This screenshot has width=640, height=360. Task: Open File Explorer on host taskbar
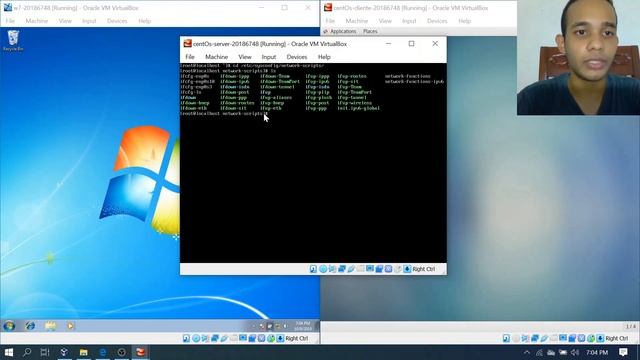84,352
